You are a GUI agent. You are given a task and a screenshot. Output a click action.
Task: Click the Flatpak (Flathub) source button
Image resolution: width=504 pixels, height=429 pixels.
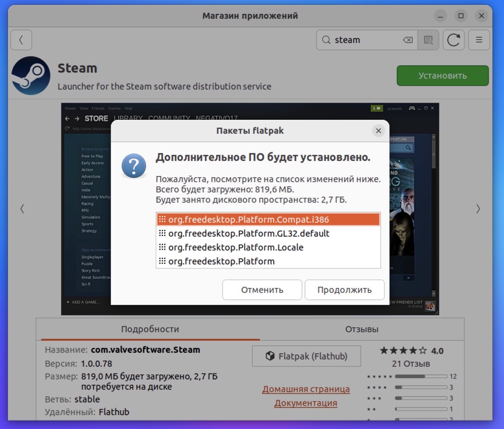307,356
